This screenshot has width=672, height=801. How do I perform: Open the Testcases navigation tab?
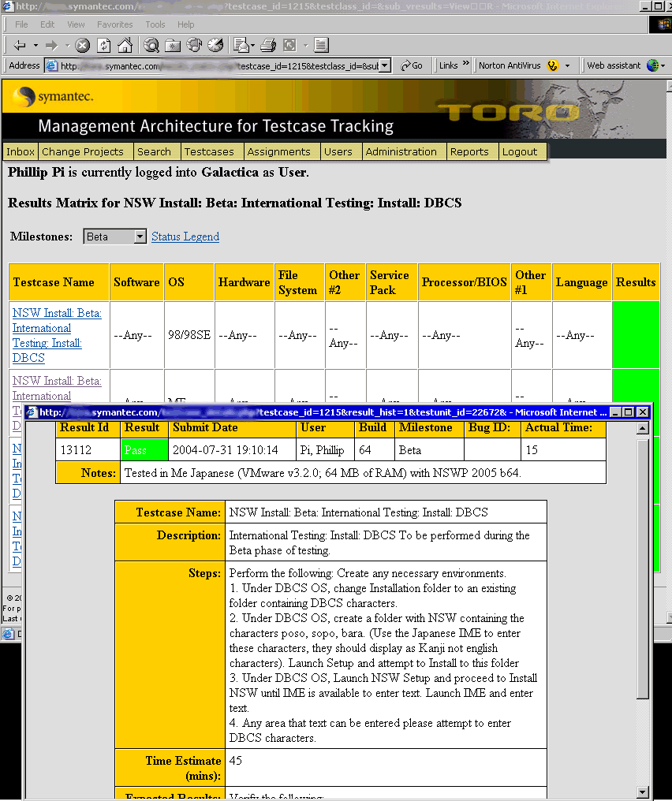(208, 151)
